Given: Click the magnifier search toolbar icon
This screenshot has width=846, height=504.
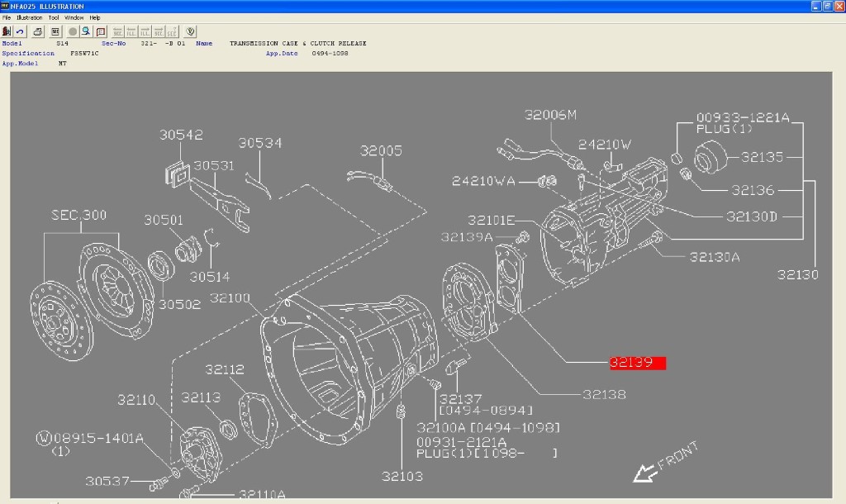Looking at the screenshot, I should (85, 31).
